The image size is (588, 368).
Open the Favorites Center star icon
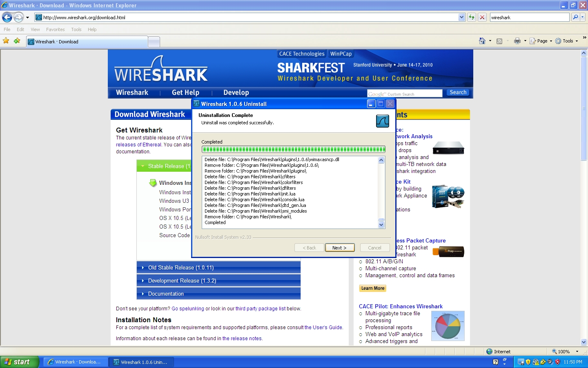(x=6, y=41)
